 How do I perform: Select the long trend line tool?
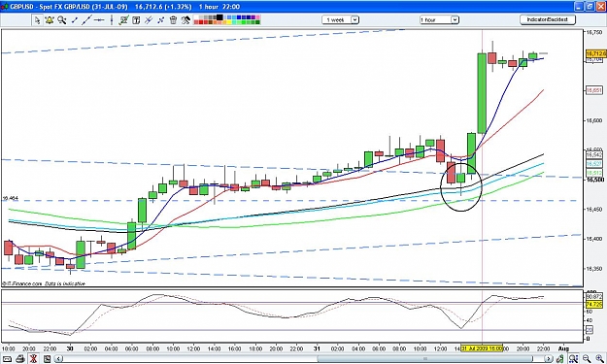pos(87,19)
